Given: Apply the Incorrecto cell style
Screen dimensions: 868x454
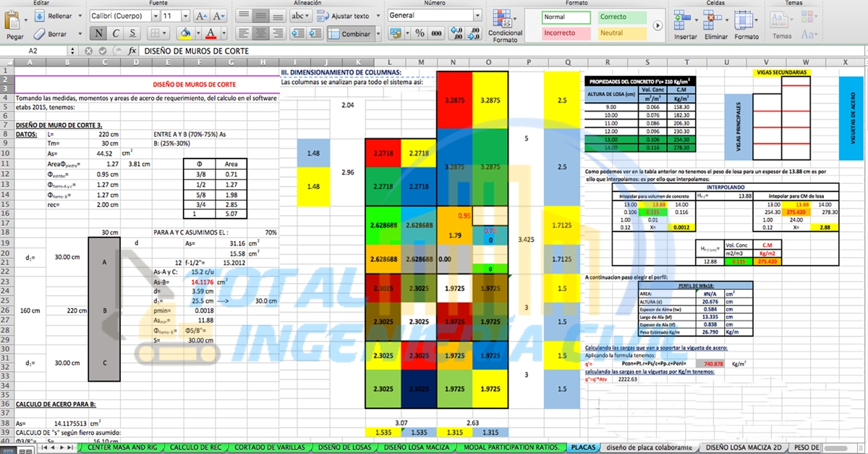Looking at the screenshot, I should (x=566, y=33).
